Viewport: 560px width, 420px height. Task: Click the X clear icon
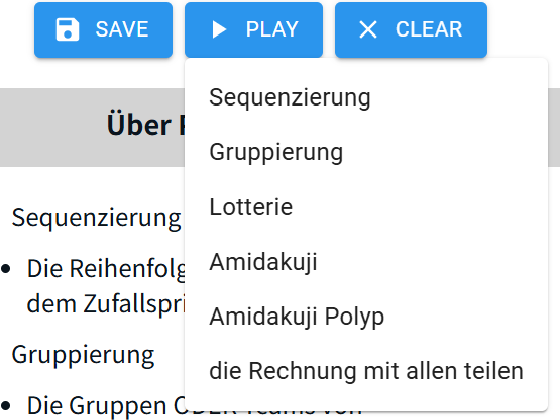[368, 29]
